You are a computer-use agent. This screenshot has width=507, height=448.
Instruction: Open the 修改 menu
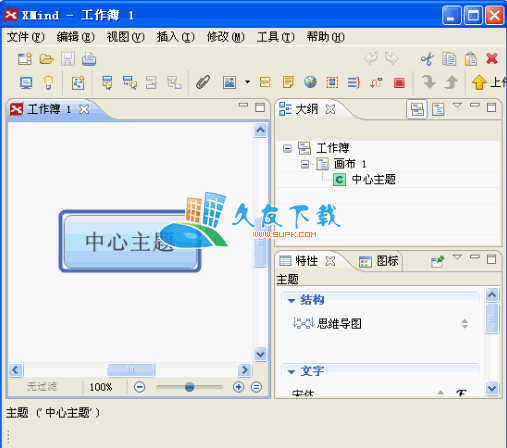pos(225,37)
